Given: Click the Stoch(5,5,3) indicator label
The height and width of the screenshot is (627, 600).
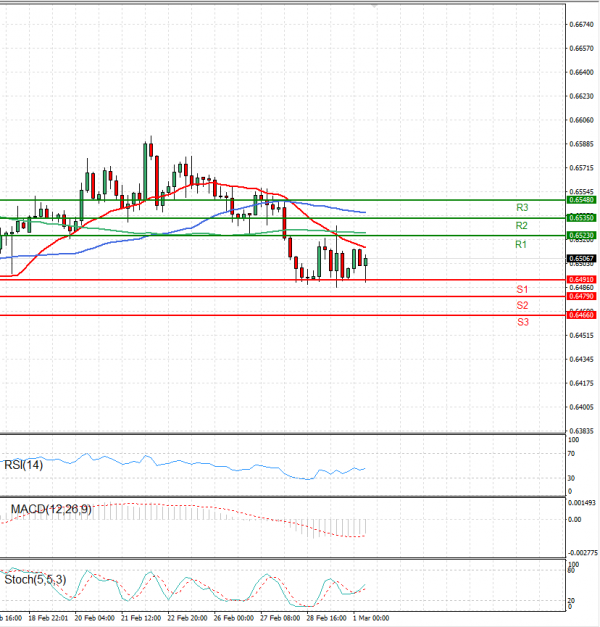Looking at the screenshot, I should click(x=35, y=579).
